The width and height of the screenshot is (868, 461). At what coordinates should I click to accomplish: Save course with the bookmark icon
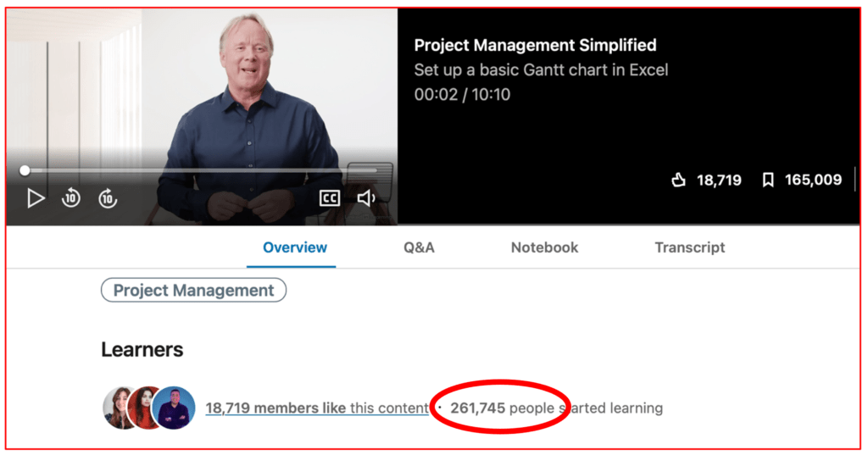coord(768,180)
